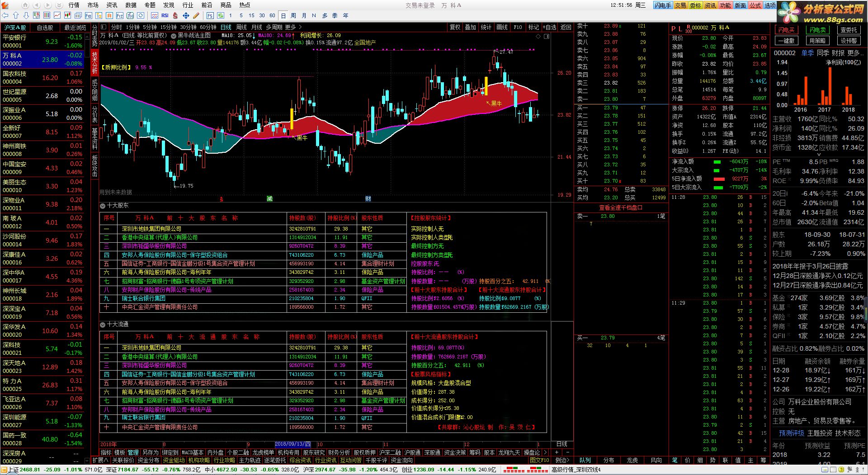Click the 查看全速千档盘口 link
The height and width of the screenshot is (475, 868).
tap(621, 207)
